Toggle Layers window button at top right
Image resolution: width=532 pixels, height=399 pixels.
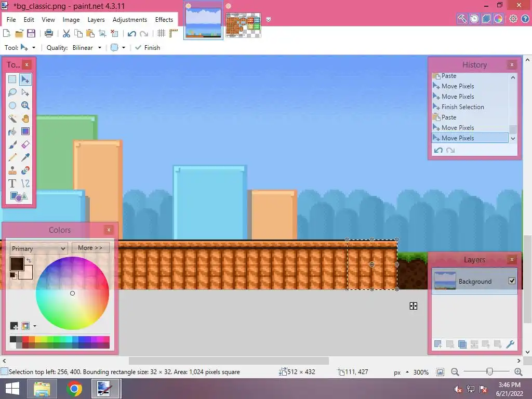[486, 19]
